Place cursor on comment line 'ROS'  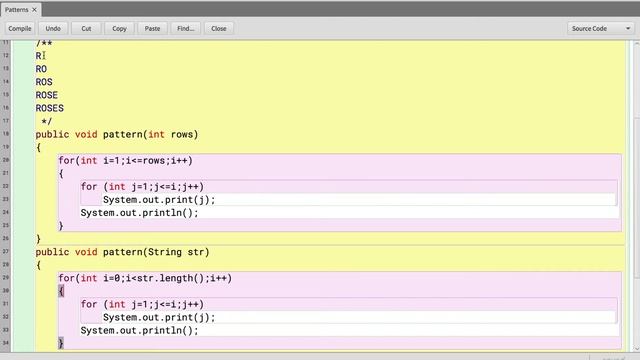[x=44, y=82]
